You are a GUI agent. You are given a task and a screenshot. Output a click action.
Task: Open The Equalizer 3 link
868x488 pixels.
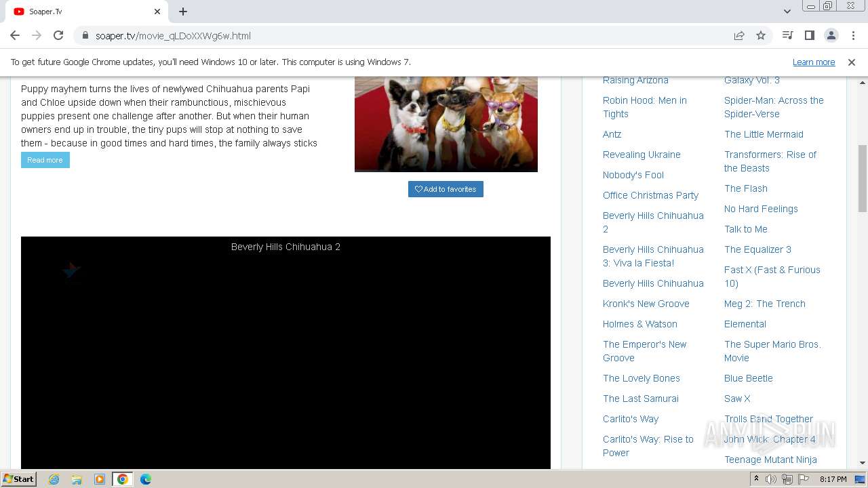pyautogui.click(x=757, y=249)
